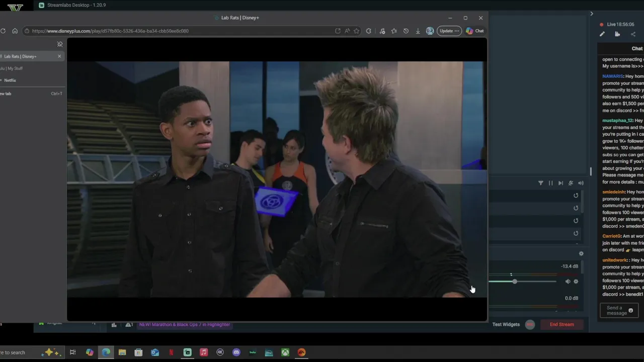The image size is (644, 362).
Task: Add page to favorites star icon
Action: point(356,31)
